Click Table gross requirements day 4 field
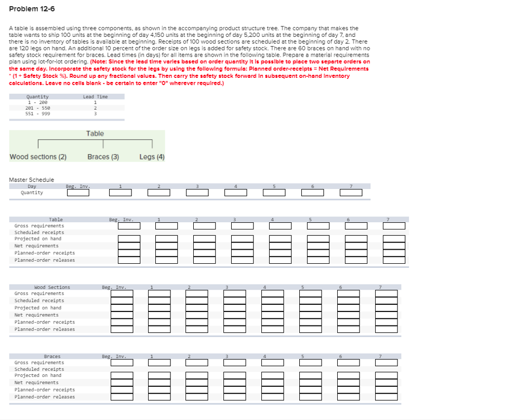 pos(280,226)
